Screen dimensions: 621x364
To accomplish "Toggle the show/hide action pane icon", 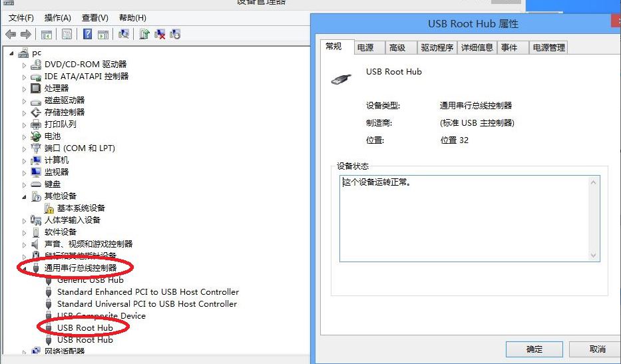I will 103,35.
